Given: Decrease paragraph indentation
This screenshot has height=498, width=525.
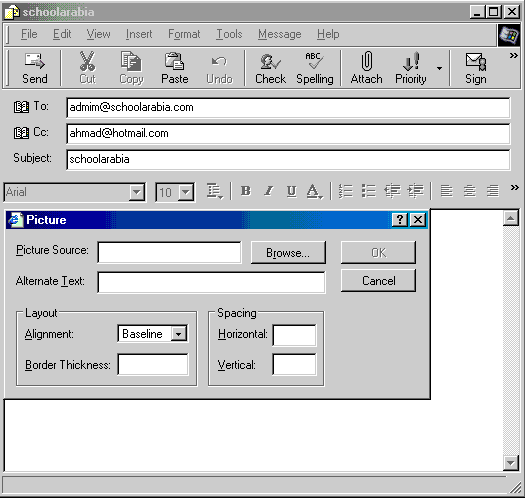Looking at the screenshot, I should click(x=392, y=192).
